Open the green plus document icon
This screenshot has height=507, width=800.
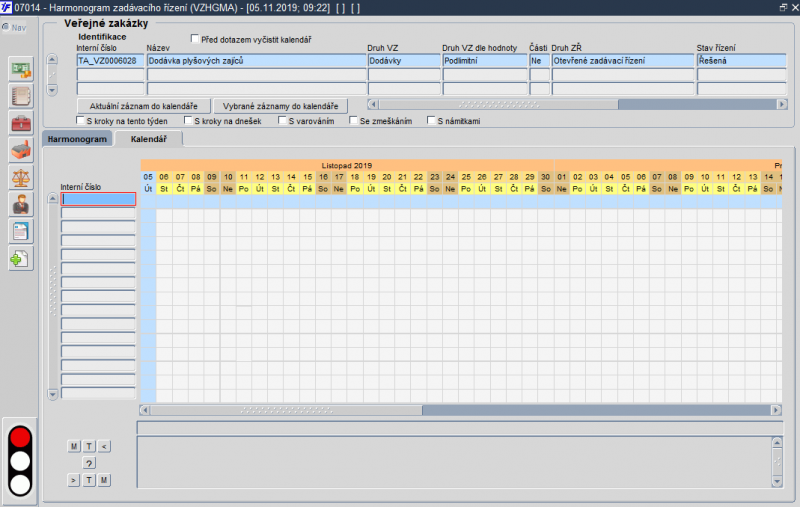pyautogui.click(x=21, y=259)
